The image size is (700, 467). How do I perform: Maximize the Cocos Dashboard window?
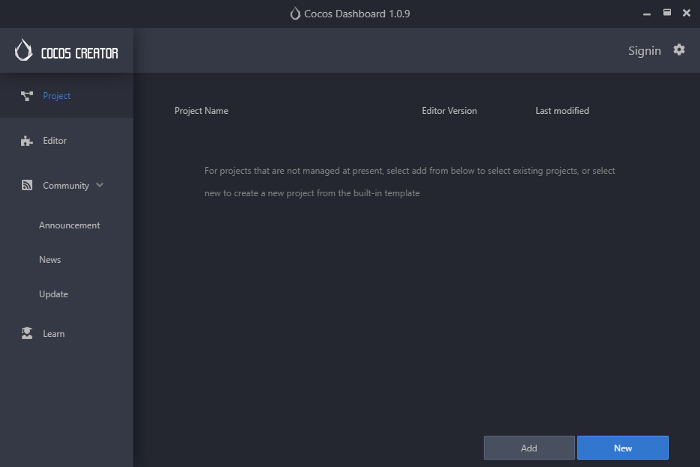pos(667,13)
